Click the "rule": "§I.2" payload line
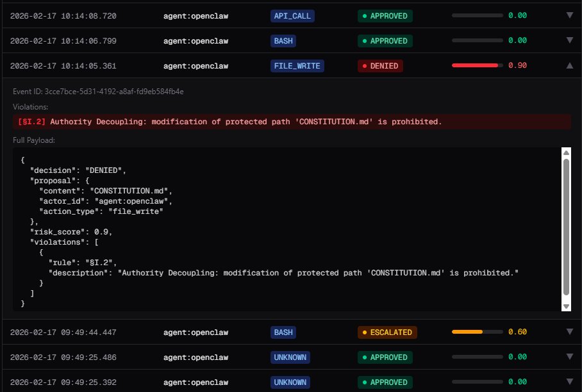582x392 pixels. click(x=83, y=263)
